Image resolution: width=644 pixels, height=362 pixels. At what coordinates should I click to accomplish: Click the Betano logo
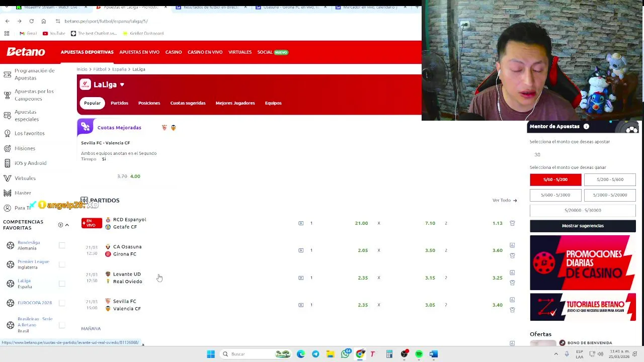tap(26, 52)
